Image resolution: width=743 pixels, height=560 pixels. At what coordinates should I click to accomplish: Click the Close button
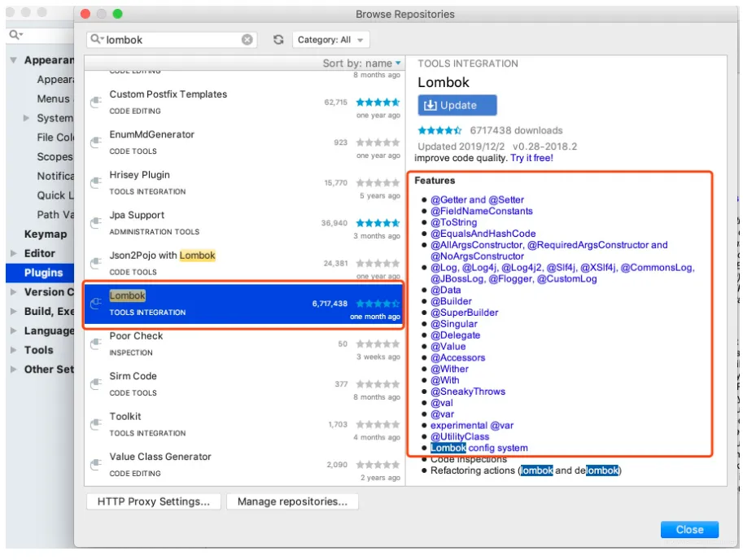tap(689, 530)
